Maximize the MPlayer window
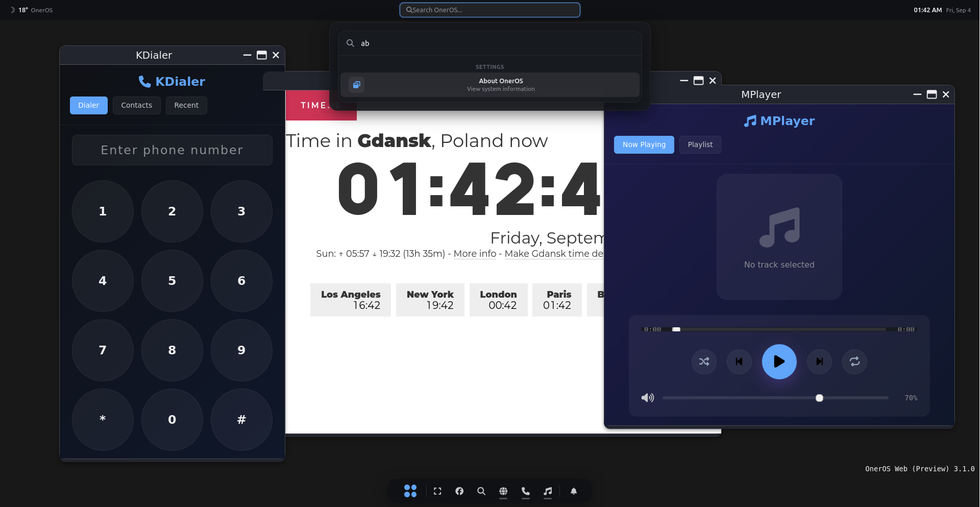This screenshot has width=980, height=507. (932, 94)
